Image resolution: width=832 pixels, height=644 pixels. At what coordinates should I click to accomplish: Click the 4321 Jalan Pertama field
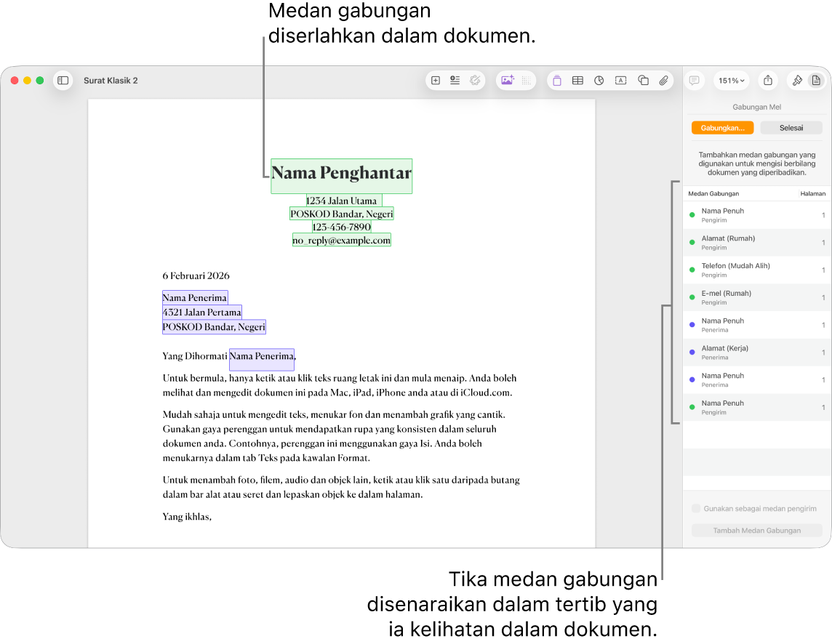(x=202, y=313)
